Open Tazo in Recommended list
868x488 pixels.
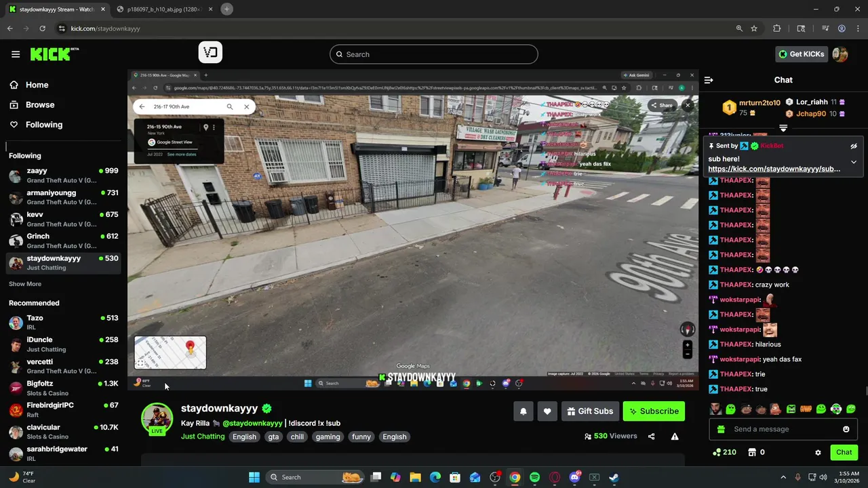(64, 323)
